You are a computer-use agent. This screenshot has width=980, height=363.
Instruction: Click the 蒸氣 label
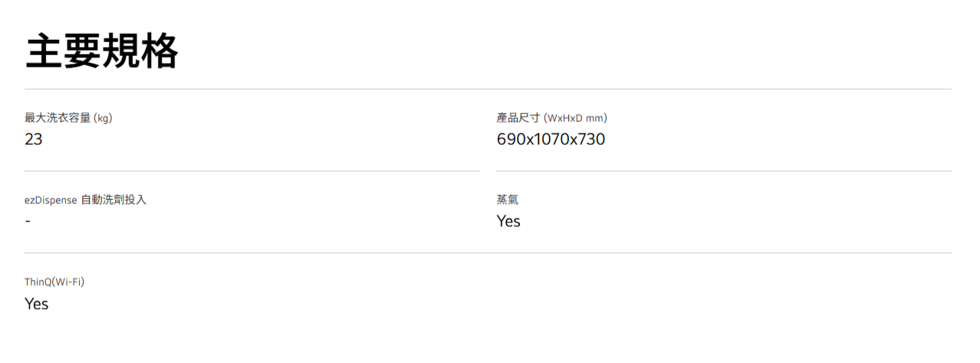pos(508,200)
